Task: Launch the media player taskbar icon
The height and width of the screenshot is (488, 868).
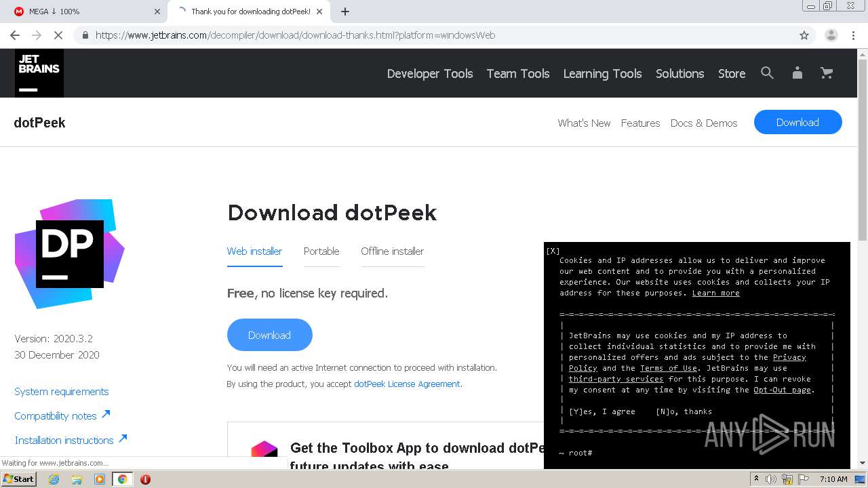Action: tap(100, 479)
